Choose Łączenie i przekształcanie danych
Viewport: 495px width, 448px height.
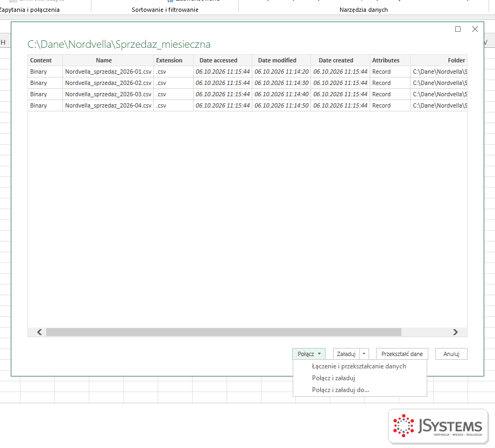point(359,366)
